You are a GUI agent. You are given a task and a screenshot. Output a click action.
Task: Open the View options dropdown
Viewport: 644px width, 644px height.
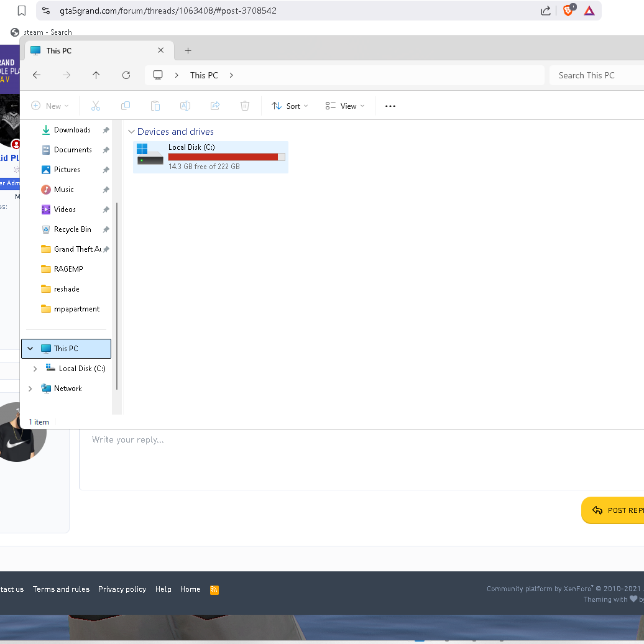pos(345,106)
